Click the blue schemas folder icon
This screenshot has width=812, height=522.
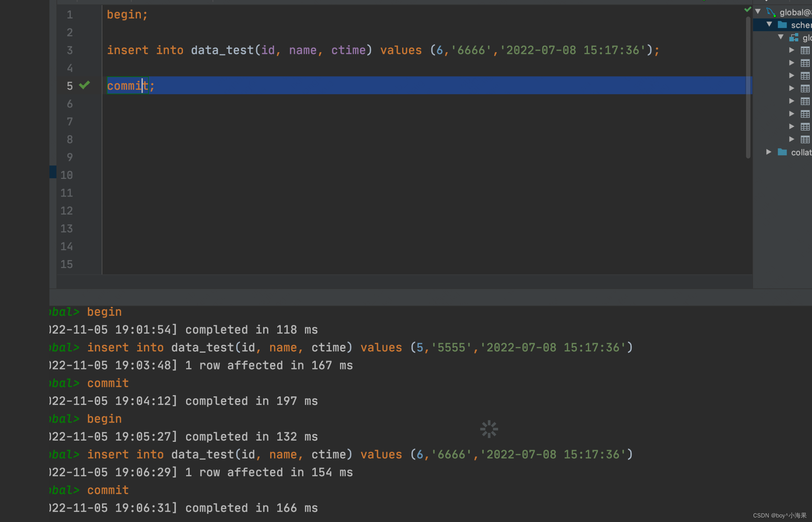[x=782, y=25]
